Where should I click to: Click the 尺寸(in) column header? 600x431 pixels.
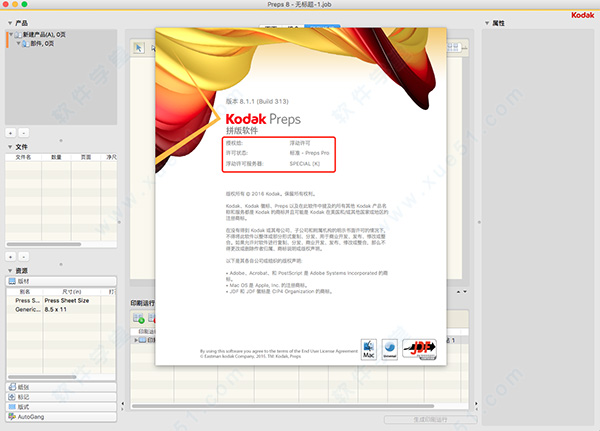point(72,292)
